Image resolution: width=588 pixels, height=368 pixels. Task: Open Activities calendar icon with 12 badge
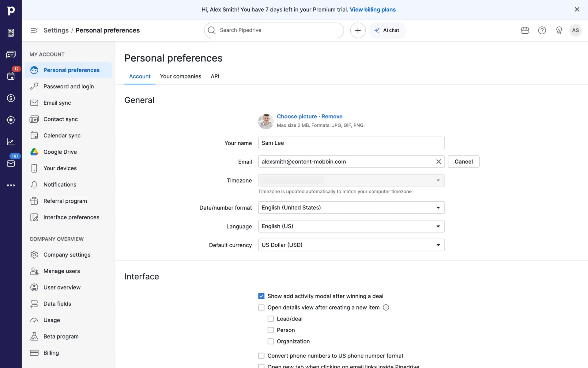11,76
